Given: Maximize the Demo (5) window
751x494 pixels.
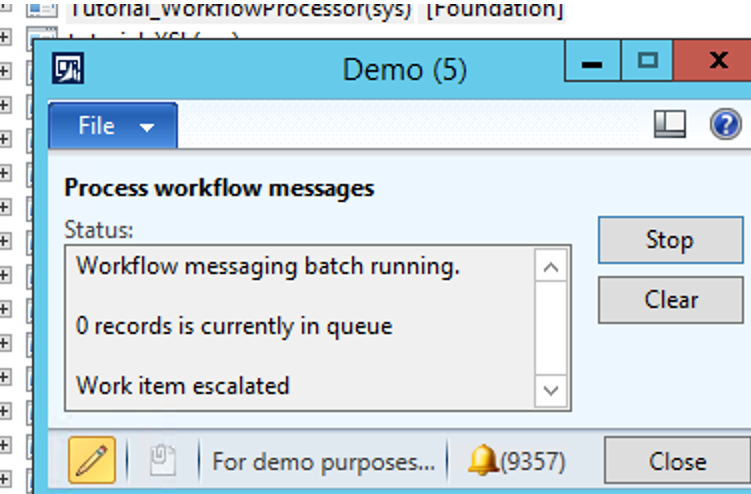Looking at the screenshot, I should [x=648, y=62].
